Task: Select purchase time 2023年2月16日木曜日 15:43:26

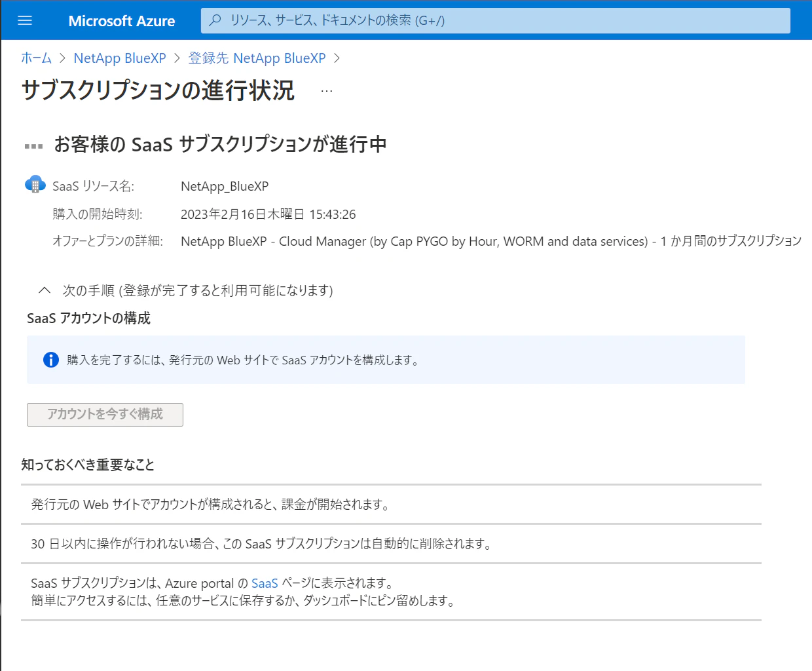Action: point(268,214)
